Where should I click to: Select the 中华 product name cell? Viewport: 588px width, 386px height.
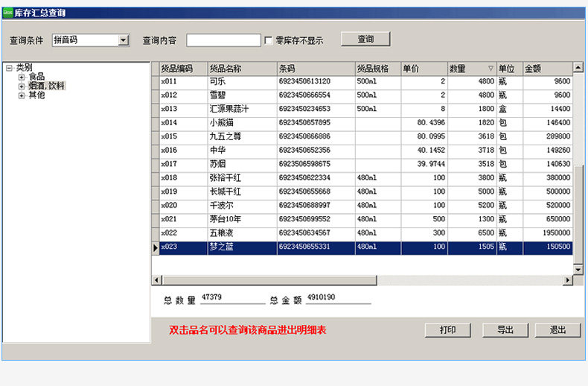(x=242, y=151)
